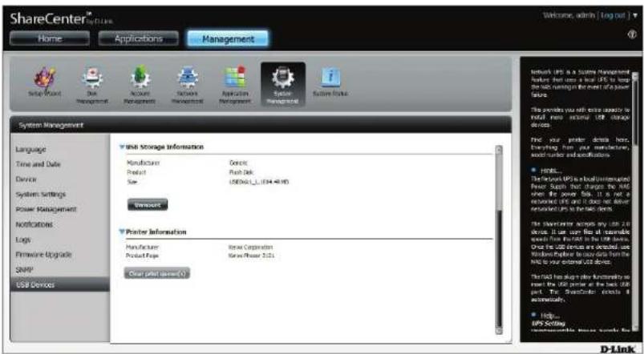The image size is (644, 354).
Task: Open SNMP in the sidebar
Action: pos(24,269)
